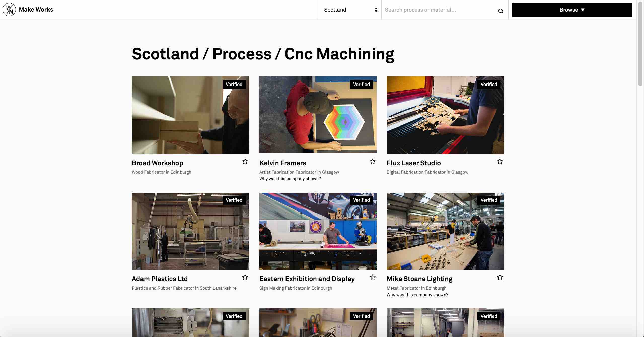Open the Broad Workshop company page
This screenshot has width=644, height=337.
(157, 163)
